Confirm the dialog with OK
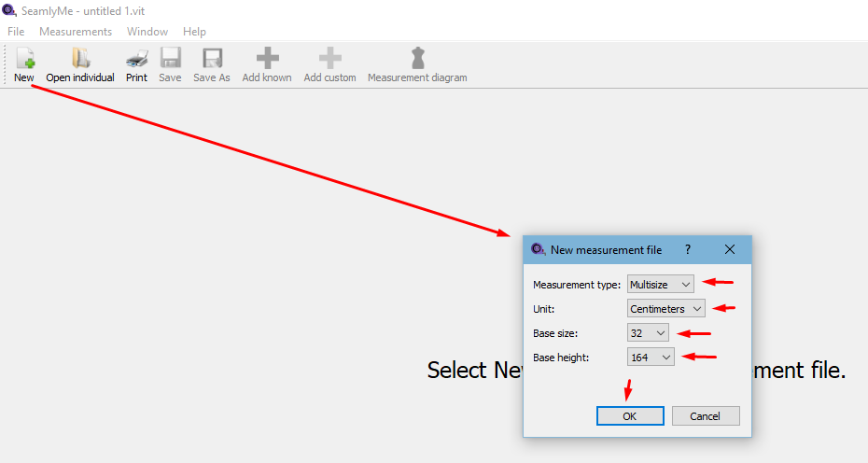 [x=630, y=416]
